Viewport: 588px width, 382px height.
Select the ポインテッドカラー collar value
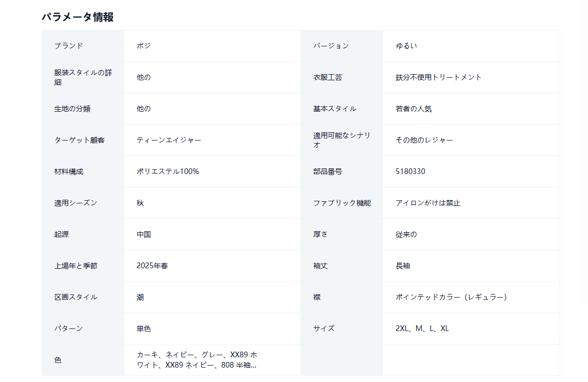point(451,297)
